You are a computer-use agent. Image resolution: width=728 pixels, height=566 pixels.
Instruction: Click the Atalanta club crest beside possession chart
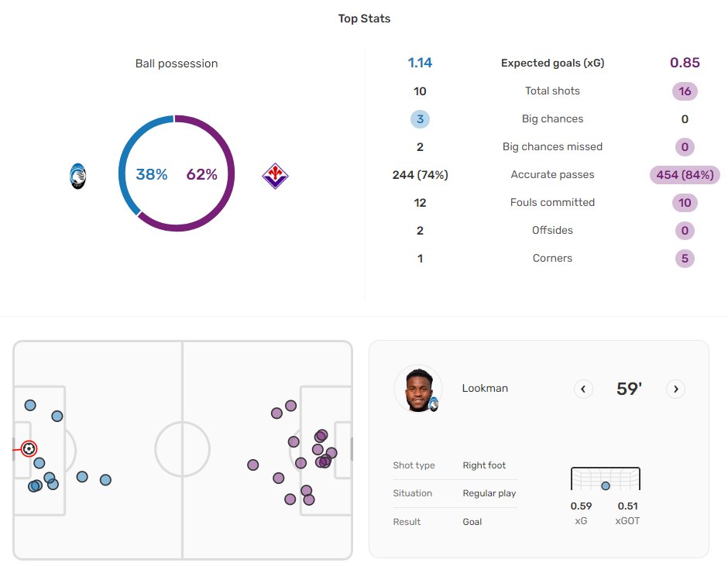tap(77, 176)
